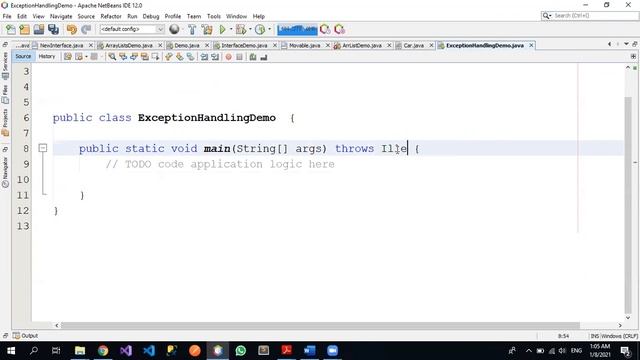The height and width of the screenshot is (360, 640).
Task: Click the Redo toolbar icon
Action: coord(86,29)
